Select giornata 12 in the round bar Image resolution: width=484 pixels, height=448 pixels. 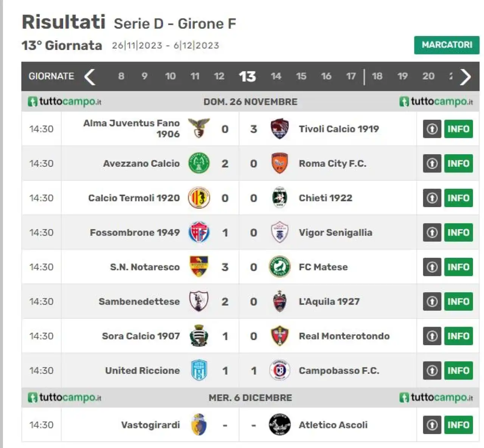click(219, 76)
